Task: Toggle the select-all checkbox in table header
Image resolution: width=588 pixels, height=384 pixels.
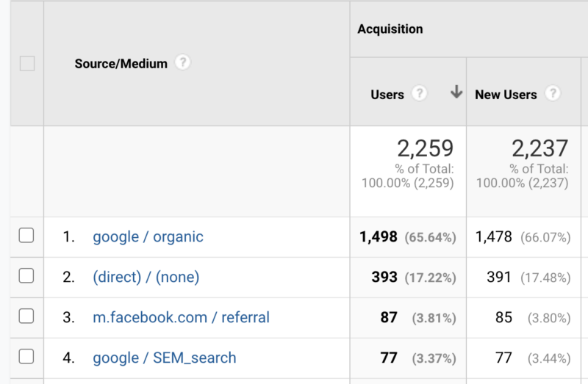Action: click(x=27, y=64)
